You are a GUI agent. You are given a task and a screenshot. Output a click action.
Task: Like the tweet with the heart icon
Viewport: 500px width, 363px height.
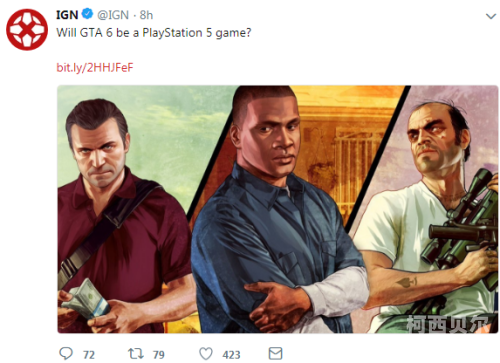pos(206,354)
